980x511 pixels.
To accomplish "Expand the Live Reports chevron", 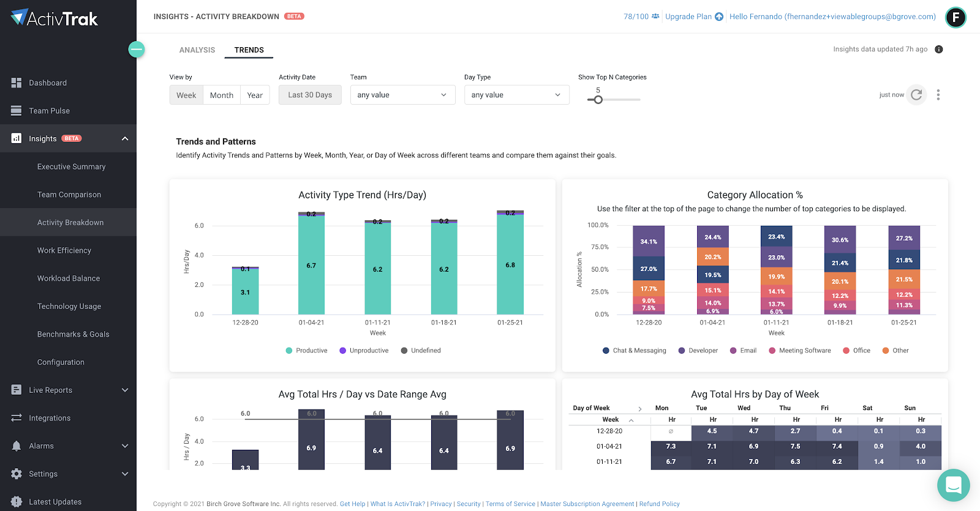I will (125, 390).
